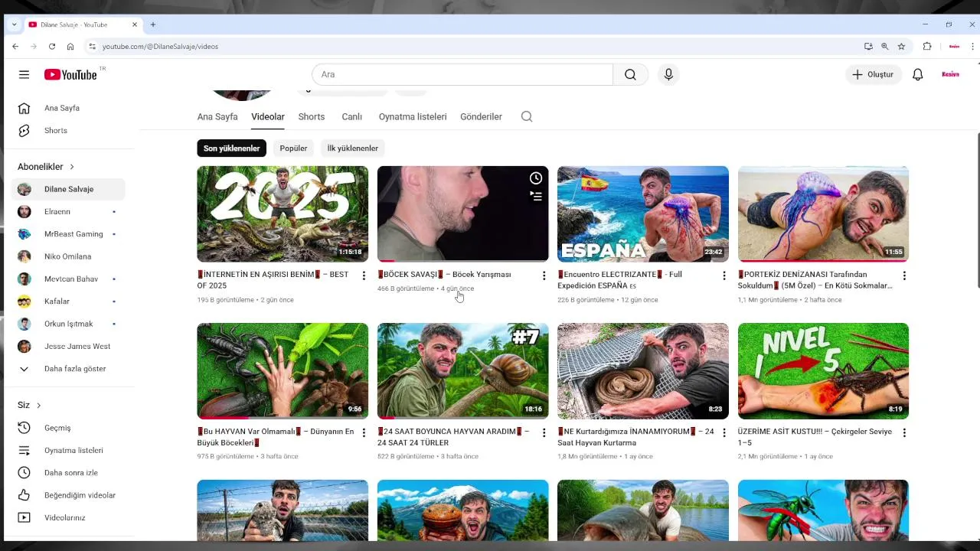This screenshot has width=980, height=551.
Task: Open browser tab search dropdown
Action: 14,24
